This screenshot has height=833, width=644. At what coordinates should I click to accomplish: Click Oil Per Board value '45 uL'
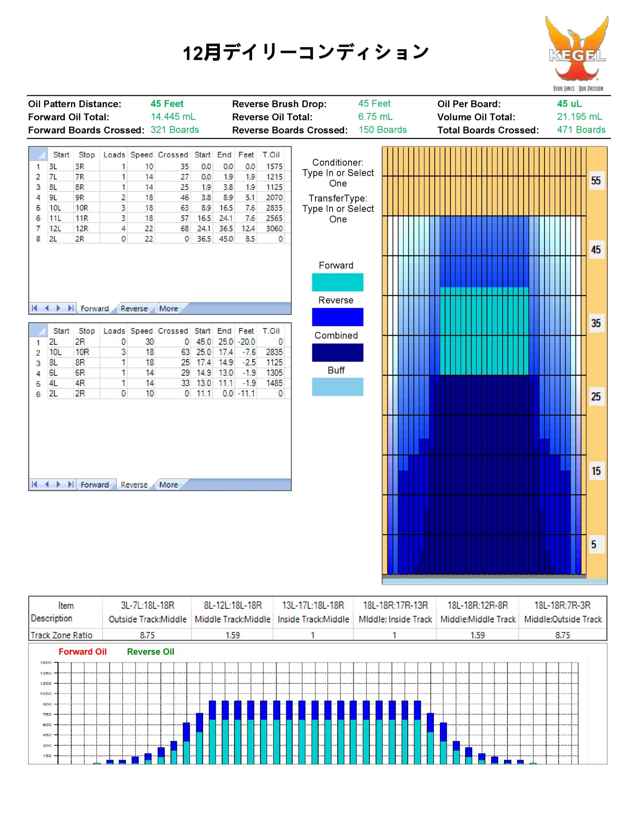569,104
